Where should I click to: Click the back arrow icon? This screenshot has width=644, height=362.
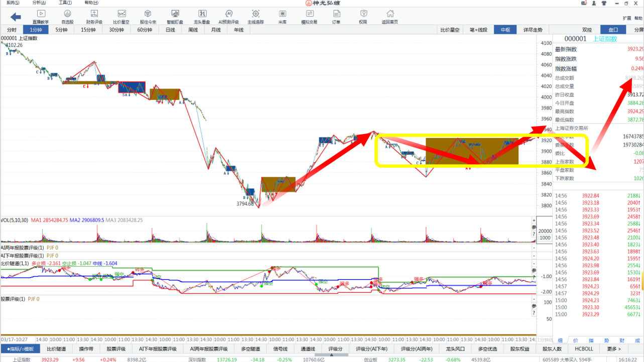coord(16,17)
